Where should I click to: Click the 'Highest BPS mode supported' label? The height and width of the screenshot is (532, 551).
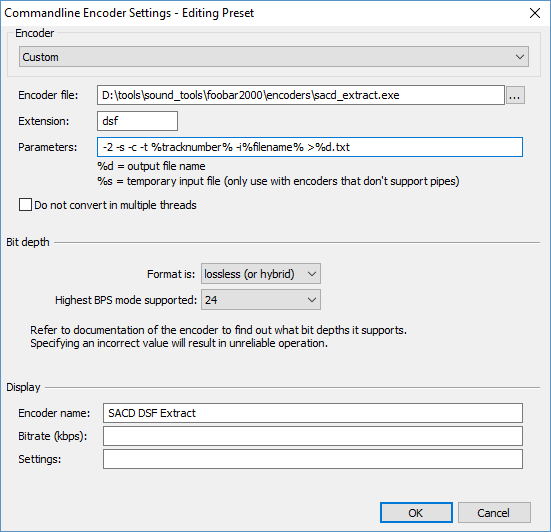pos(126,300)
